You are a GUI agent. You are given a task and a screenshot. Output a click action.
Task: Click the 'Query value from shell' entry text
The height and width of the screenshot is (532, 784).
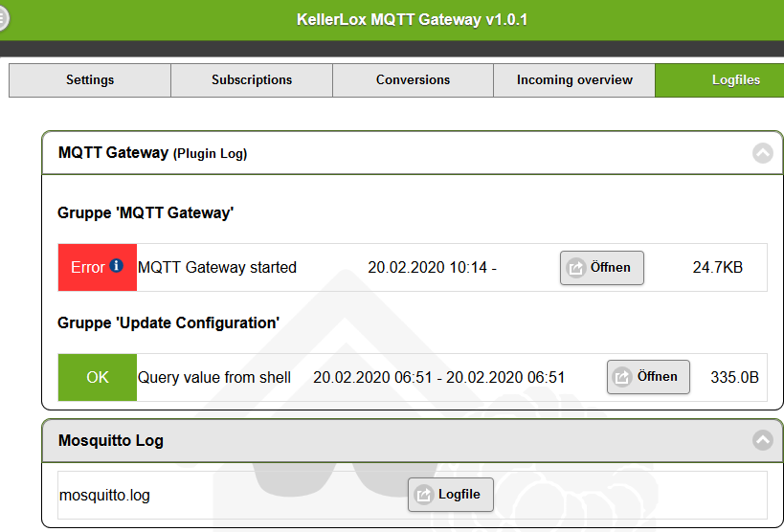(214, 378)
